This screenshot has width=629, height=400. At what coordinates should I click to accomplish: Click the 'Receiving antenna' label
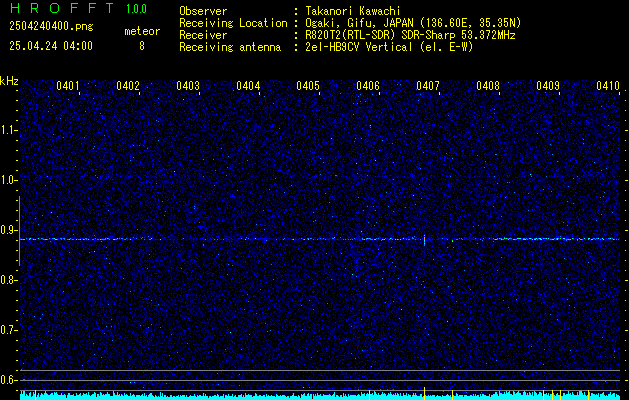tap(230, 47)
